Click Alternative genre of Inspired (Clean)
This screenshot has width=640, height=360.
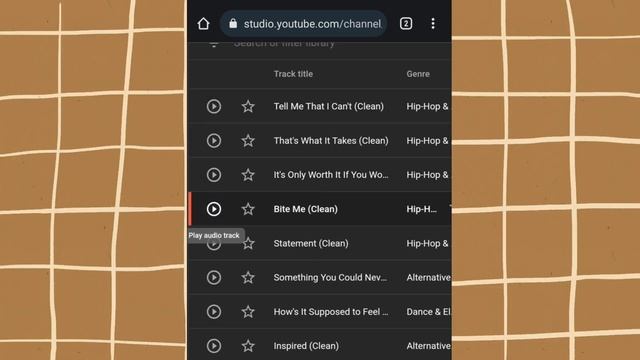[429, 346]
